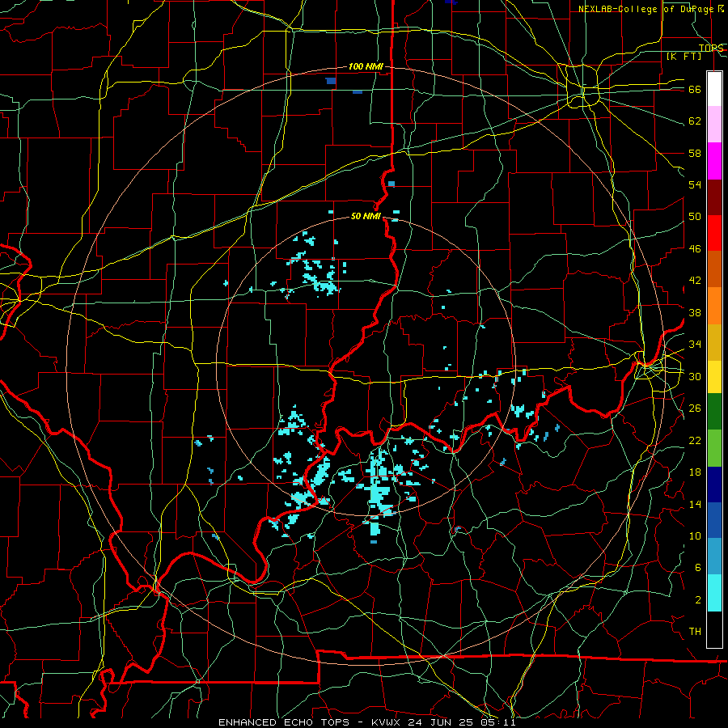This screenshot has height=728, width=728.
Task: Click the "TOPS" legend title
Action: [x=711, y=49]
